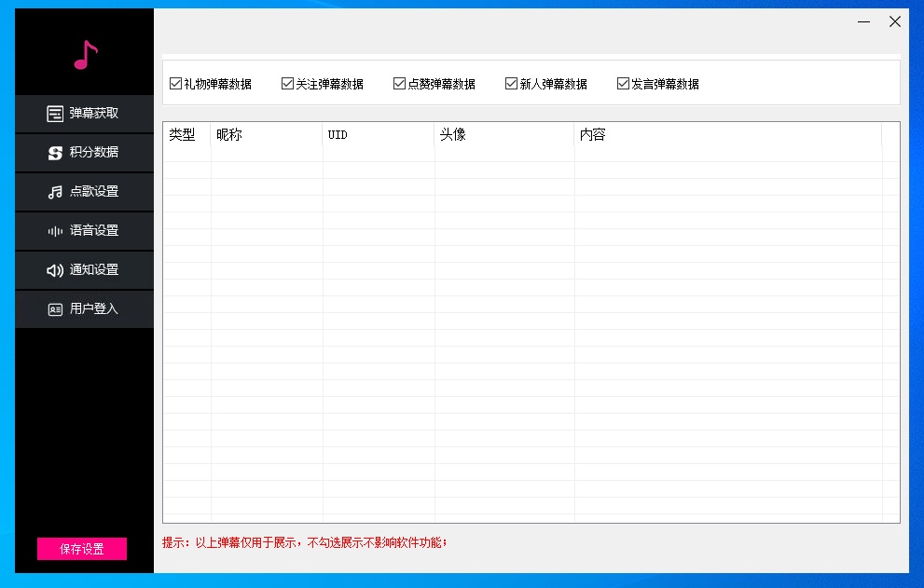
Task: Uncheck the 新人弹幕数据 checkbox
Action: tap(511, 84)
